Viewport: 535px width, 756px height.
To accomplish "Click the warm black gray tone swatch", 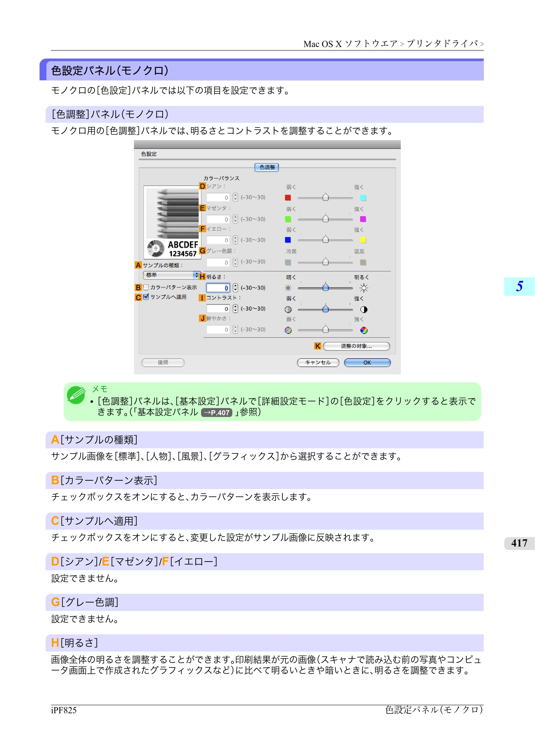I will 363,262.
